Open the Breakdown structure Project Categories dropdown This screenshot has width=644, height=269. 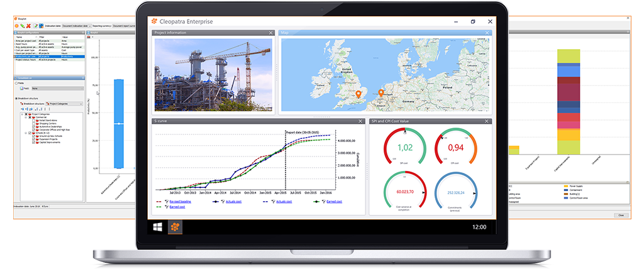pos(64,104)
